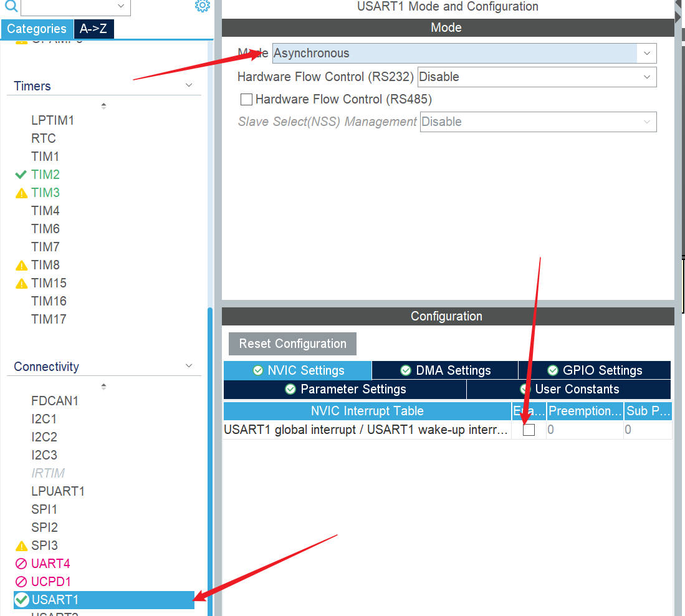The height and width of the screenshot is (616, 685).
Task: Click the USART1 enabled check icon
Action: (x=22, y=600)
